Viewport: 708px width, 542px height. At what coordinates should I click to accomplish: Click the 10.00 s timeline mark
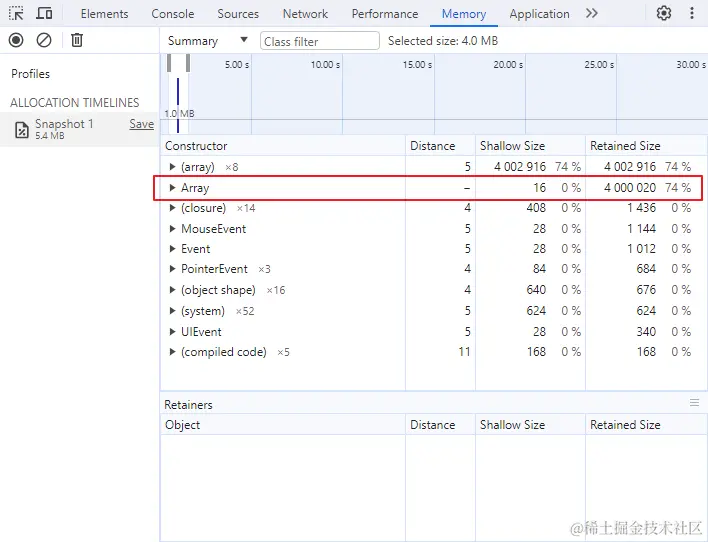click(x=325, y=65)
